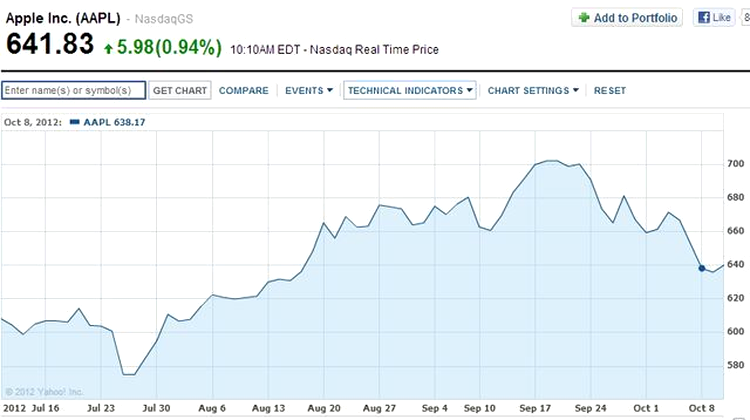Viewport: 750px width, 420px height.
Task: Click the Sep 24 date axis label
Action: (590, 409)
